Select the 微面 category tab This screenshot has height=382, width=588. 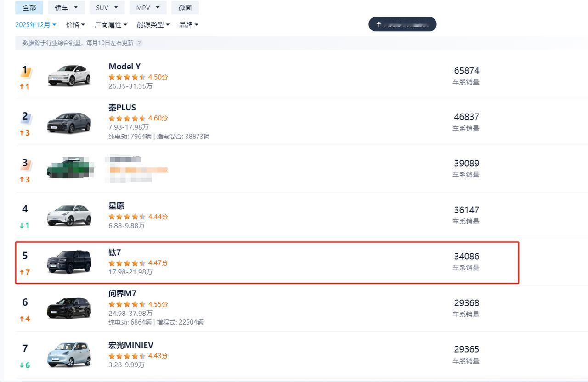click(x=185, y=7)
